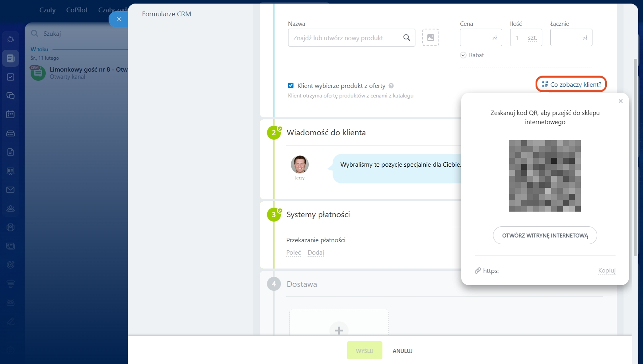This screenshot has width=643, height=364.
Task: Switch to the Czaty tab
Action: (47, 10)
